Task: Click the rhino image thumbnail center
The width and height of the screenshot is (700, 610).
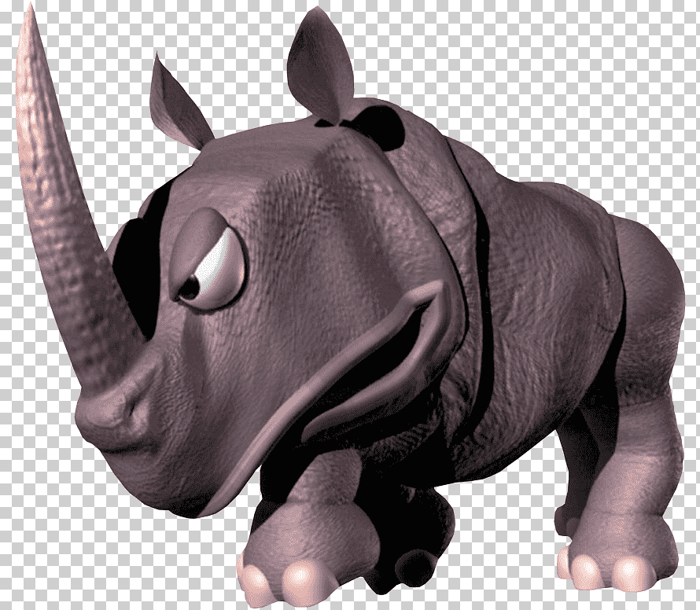Action: (350, 305)
